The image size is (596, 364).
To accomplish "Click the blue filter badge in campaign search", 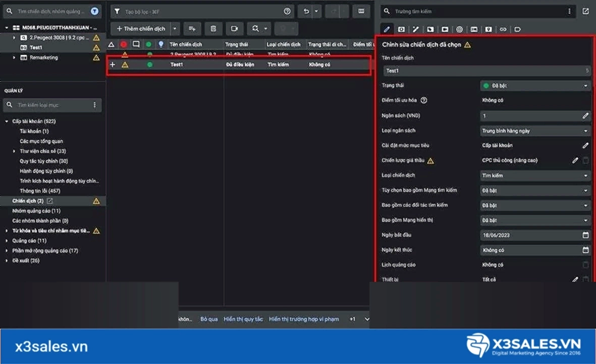I will pyautogui.click(x=95, y=12).
